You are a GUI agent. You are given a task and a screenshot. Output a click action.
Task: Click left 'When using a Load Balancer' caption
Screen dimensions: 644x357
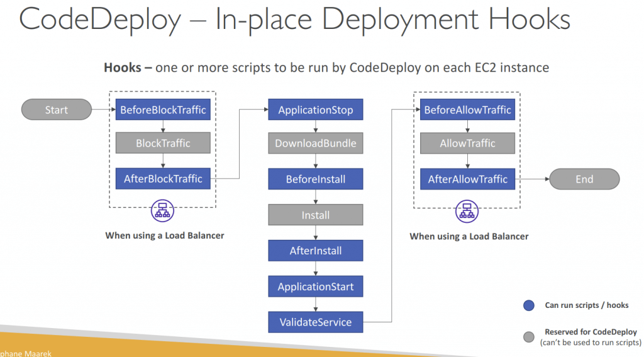click(x=165, y=235)
